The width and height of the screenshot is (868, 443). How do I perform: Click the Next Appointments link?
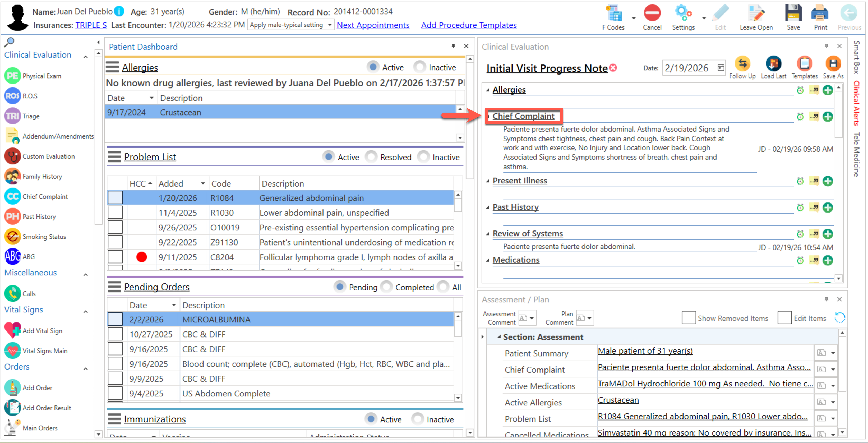click(x=373, y=25)
